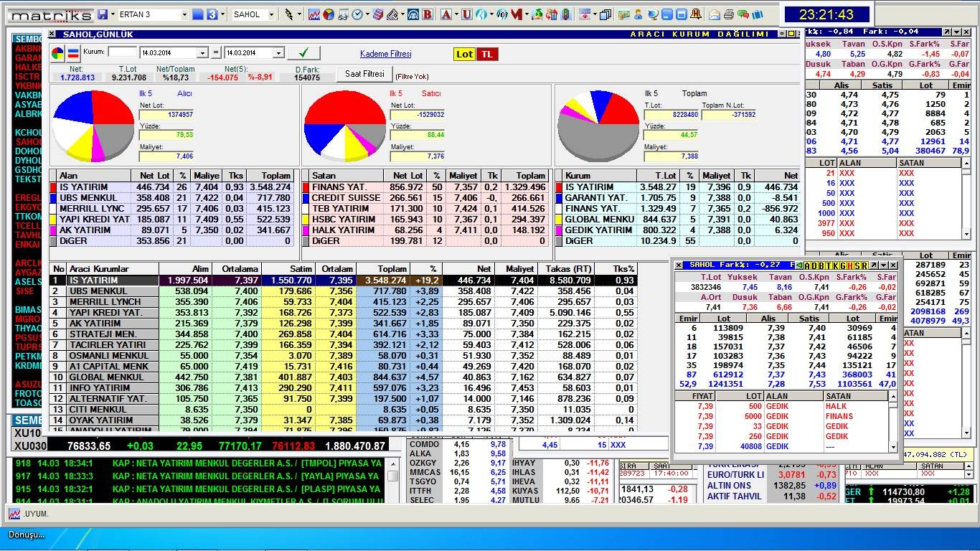Toggle the Lot display mode

pos(464,55)
